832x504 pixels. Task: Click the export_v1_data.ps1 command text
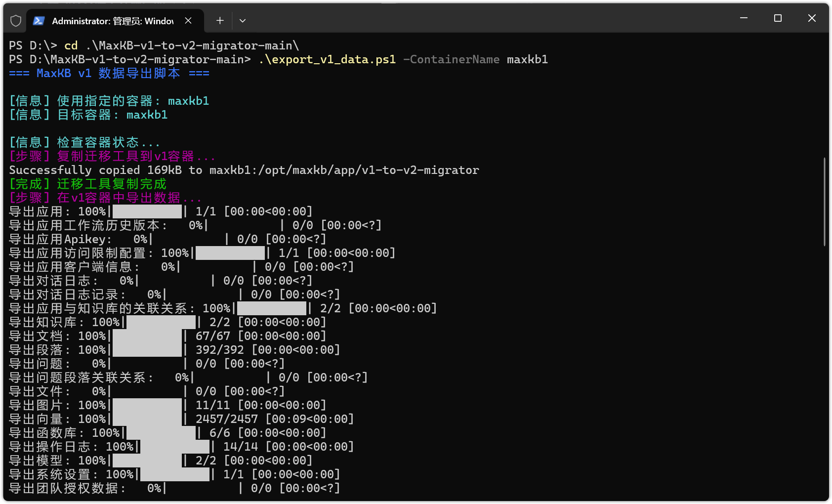[x=328, y=59]
